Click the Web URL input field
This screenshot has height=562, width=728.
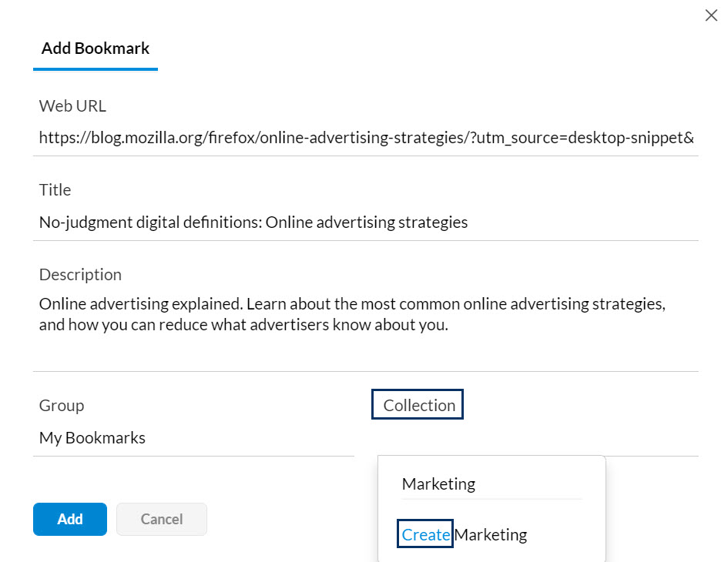[x=366, y=139]
